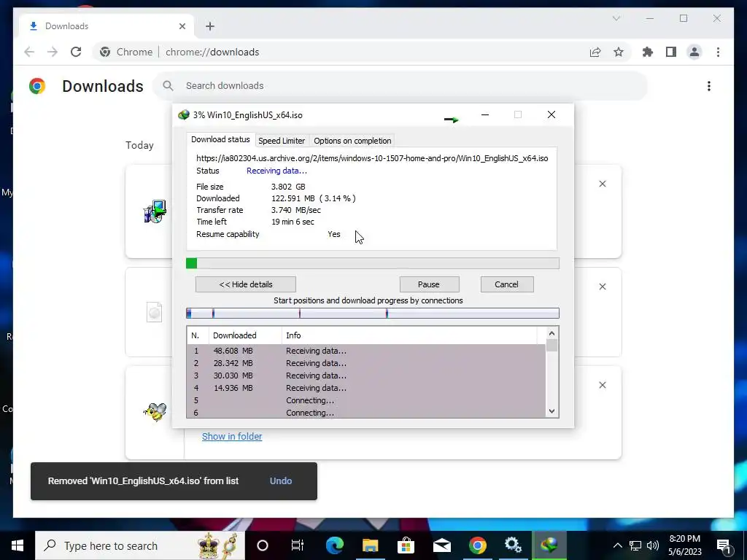Click the download URL text

(372, 158)
